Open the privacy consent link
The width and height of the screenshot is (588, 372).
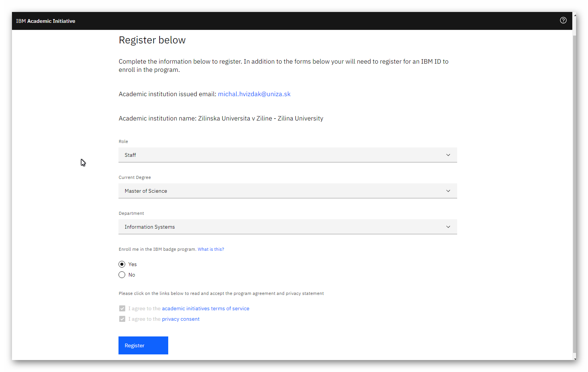pos(181,319)
